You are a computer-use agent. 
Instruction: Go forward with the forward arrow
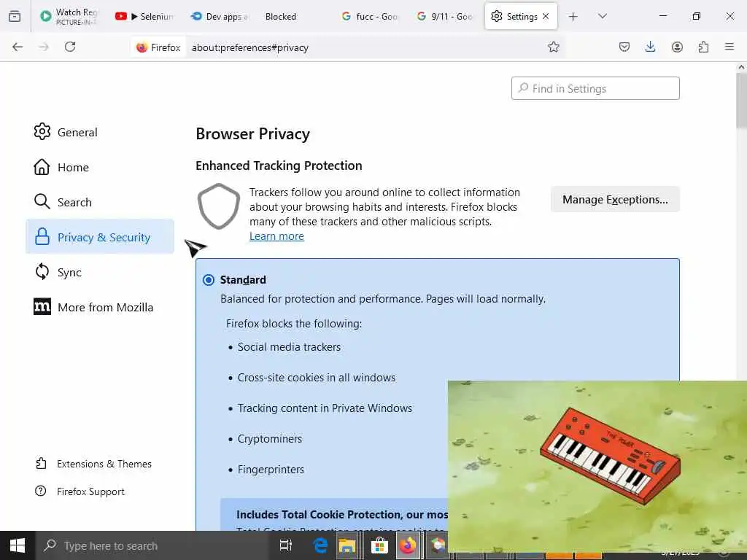tap(44, 47)
